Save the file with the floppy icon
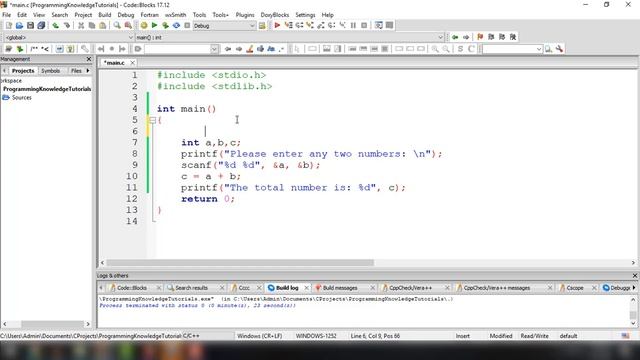Screen dimensions: 640x360 click(30, 26)
